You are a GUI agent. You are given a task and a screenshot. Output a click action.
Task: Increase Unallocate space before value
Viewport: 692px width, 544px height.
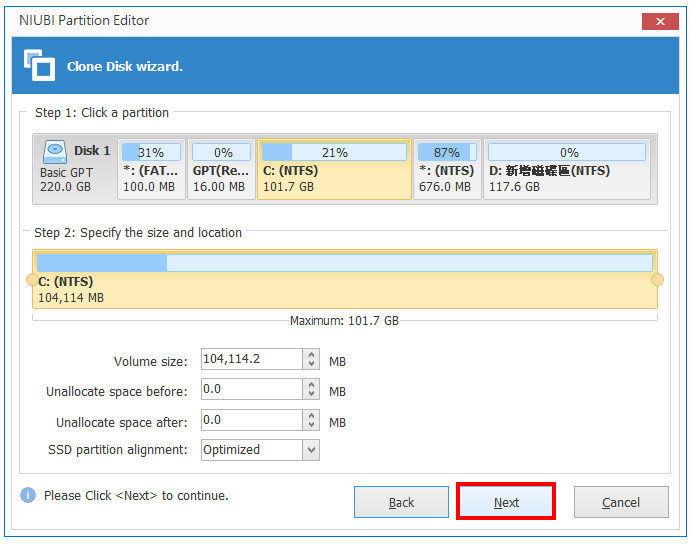coord(311,384)
